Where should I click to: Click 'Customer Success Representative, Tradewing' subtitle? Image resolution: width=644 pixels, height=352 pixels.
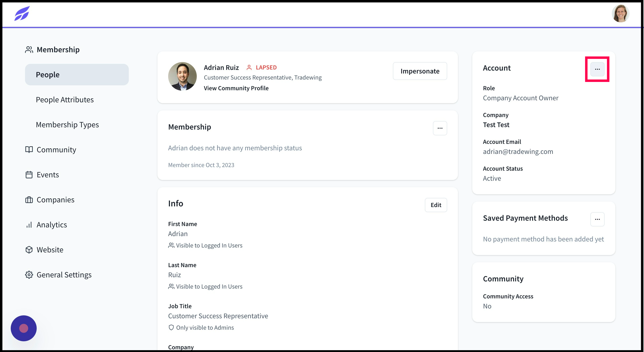tap(263, 78)
